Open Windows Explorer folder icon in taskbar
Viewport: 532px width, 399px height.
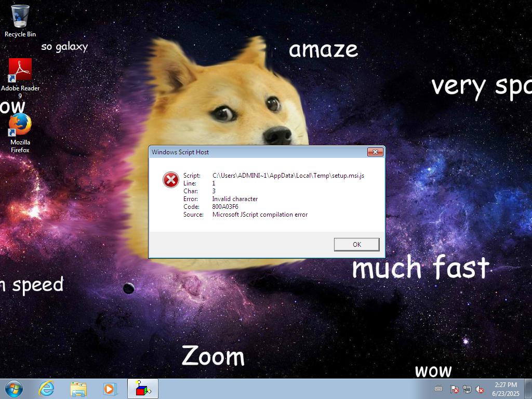pos(78,389)
